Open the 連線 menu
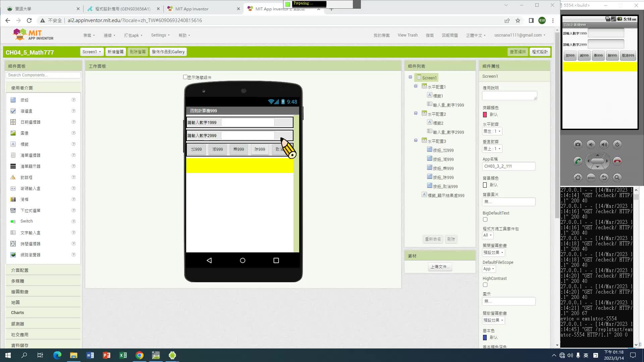 click(109, 36)
